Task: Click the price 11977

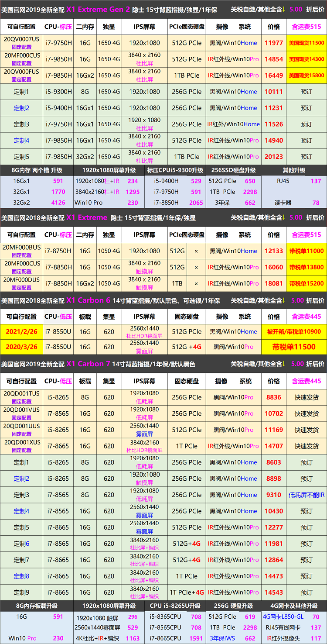Action: coord(273,43)
